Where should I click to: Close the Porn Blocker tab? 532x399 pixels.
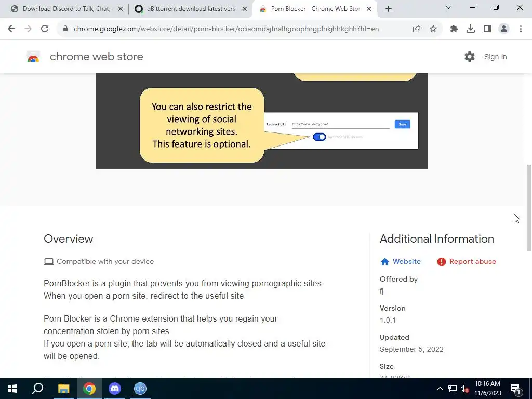coord(369,9)
